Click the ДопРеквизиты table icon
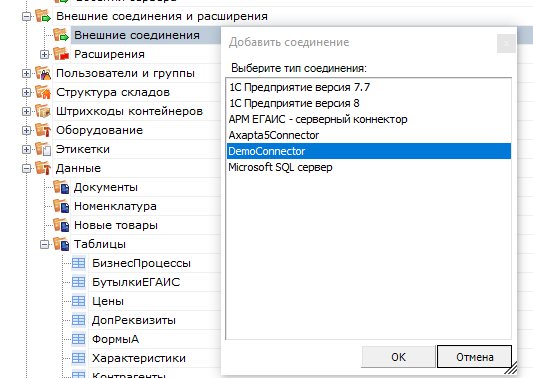Image resolution: width=533 pixels, height=378 pixels. point(79,320)
